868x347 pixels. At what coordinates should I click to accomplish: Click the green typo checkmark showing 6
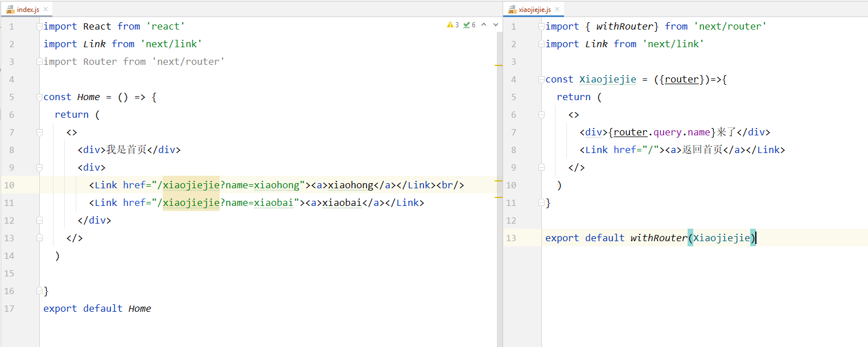click(470, 25)
